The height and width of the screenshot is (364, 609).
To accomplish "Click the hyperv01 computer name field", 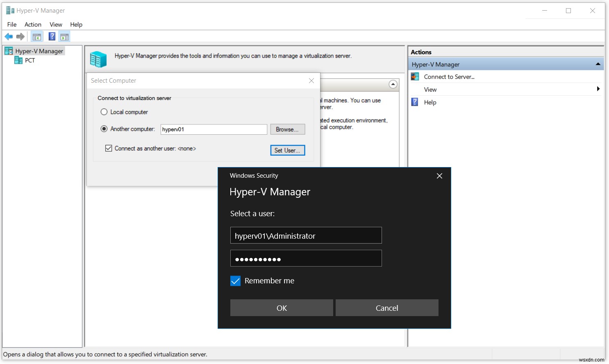I will coord(213,129).
